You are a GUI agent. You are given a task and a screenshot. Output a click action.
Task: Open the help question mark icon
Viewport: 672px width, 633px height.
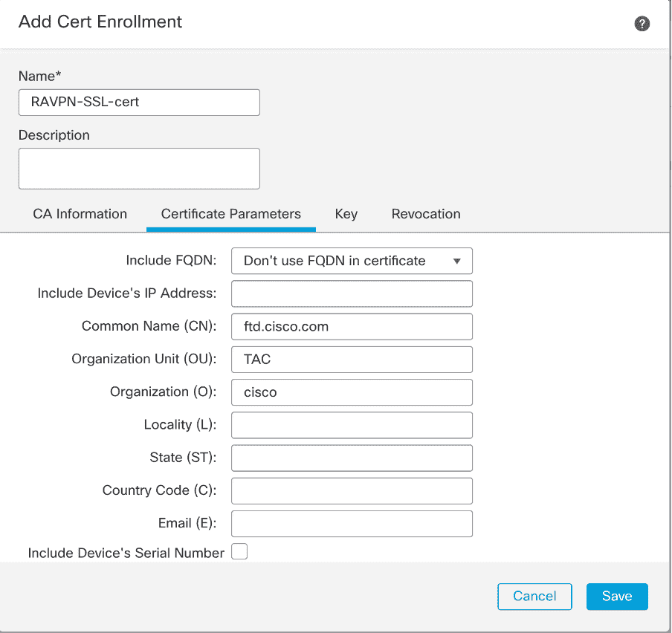[x=642, y=24]
